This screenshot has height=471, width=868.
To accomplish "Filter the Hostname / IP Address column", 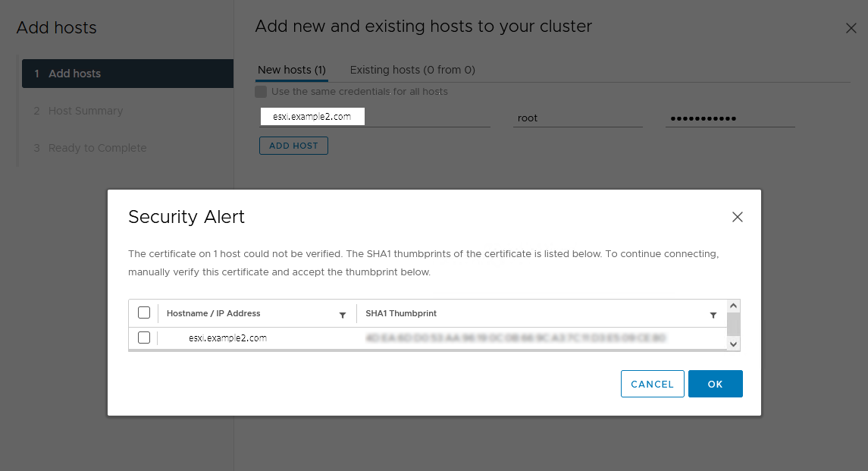I will 343,315.
